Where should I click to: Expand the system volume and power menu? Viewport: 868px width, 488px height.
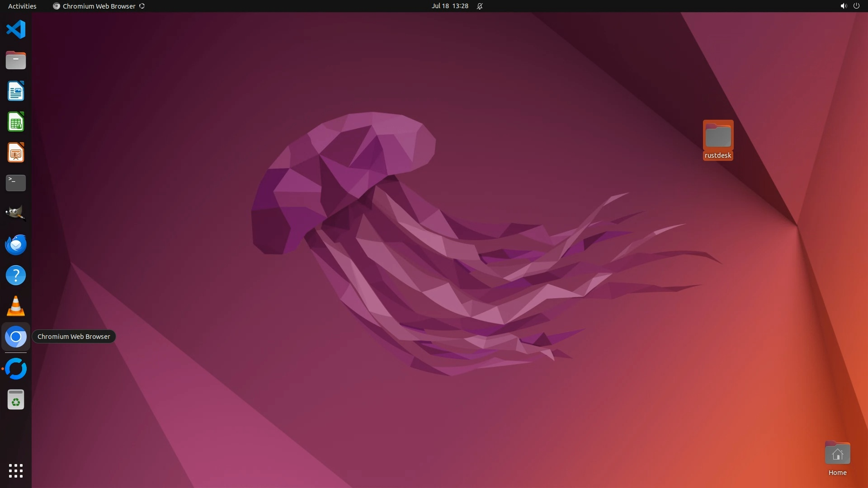coord(849,6)
